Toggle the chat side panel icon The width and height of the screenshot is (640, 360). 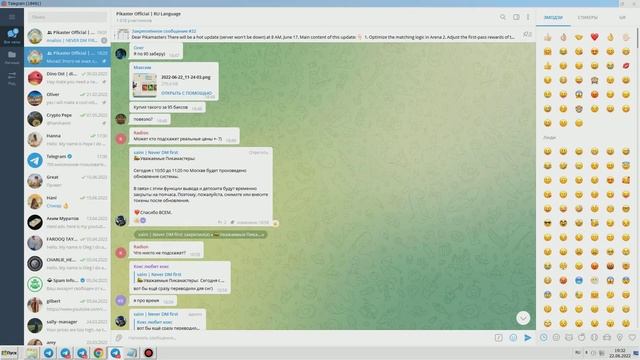pos(516,17)
